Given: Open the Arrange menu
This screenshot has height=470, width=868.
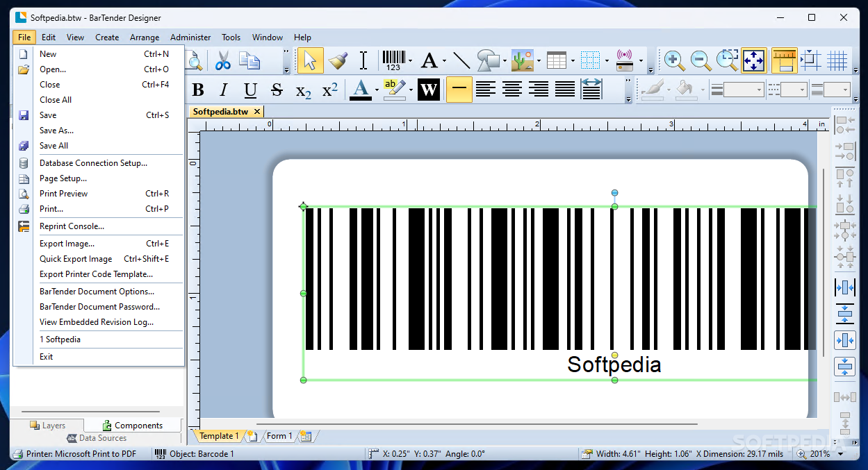Looking at the screenshot, I should click(145, 37).
